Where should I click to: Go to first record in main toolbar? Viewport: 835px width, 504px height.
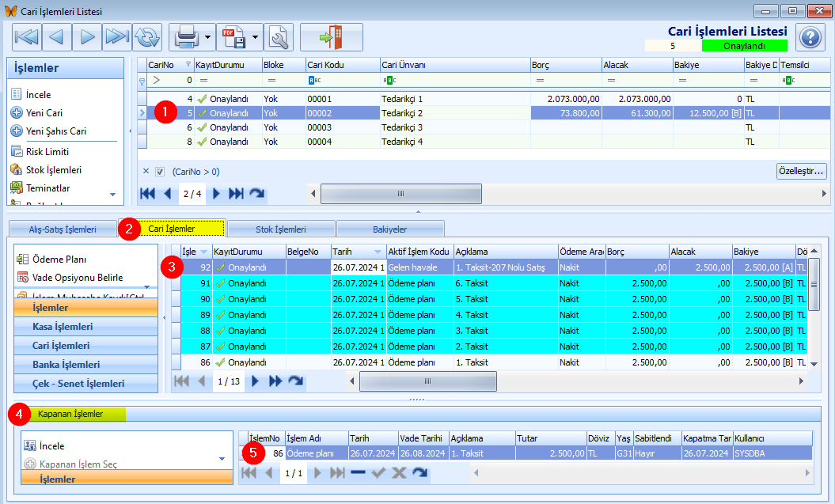[x=27, y=37]
